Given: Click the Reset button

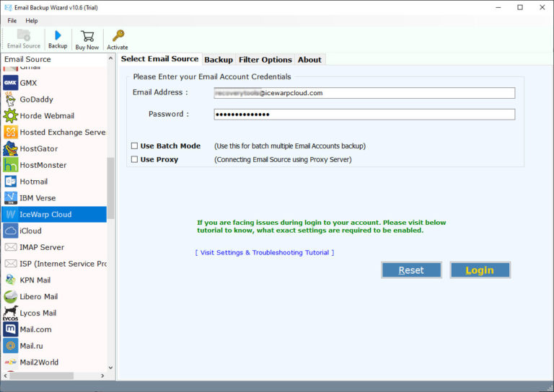Looking at the screenshot, I should coord(411,270).
